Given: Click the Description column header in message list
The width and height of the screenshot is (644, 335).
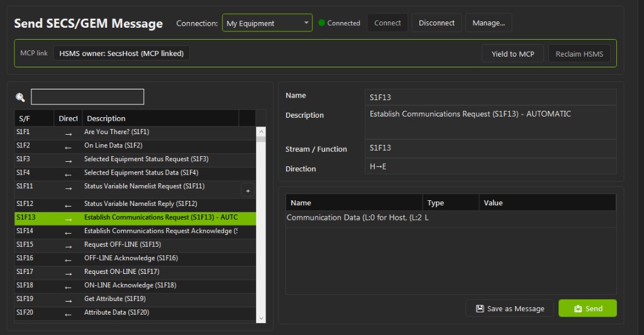Looking at the screenshot, I should (160, 118).
